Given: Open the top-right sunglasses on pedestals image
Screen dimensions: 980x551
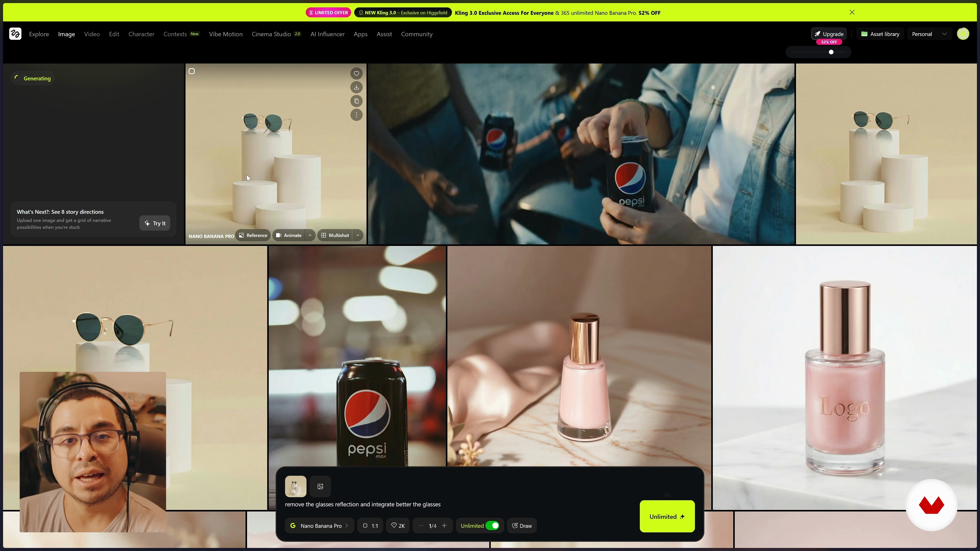Looking at the screenshot, I should click(x=886, y=154).
